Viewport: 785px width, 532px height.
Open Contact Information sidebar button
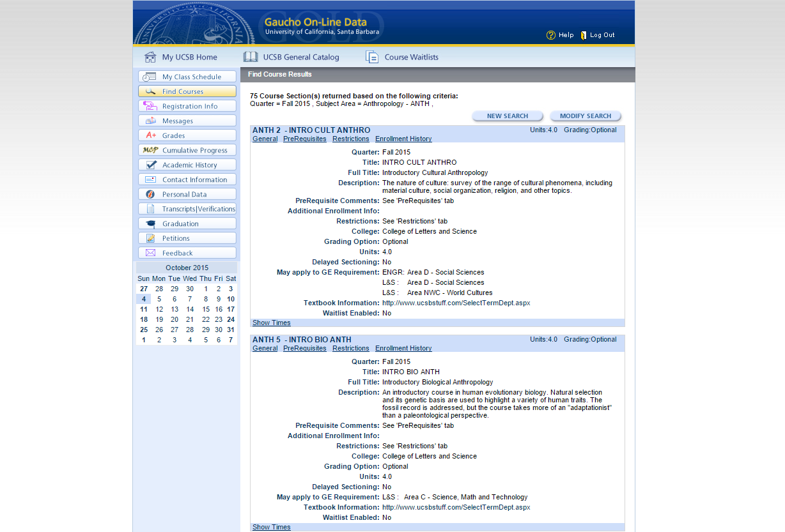pos(187,179)
